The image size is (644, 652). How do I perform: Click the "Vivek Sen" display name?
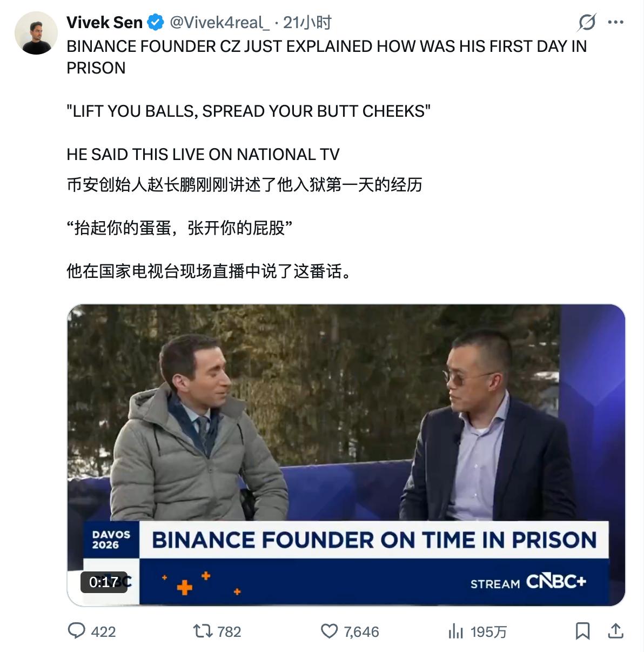(x=104, y=23)
